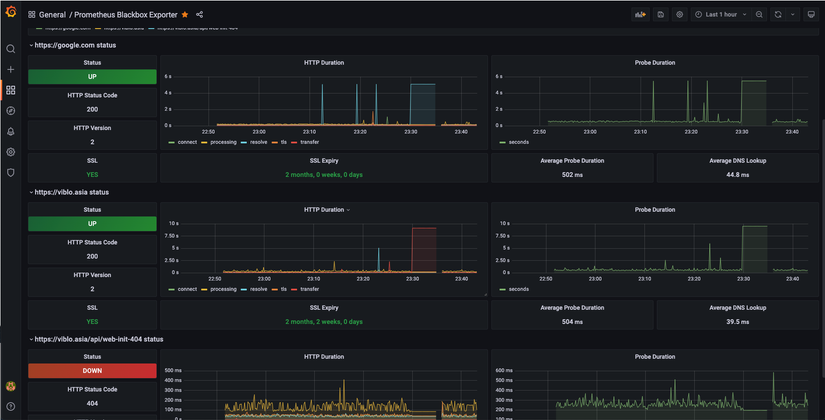Open the Alerting bell icon
Viewport: 825px width, 420px height.
tap(11, 132)
